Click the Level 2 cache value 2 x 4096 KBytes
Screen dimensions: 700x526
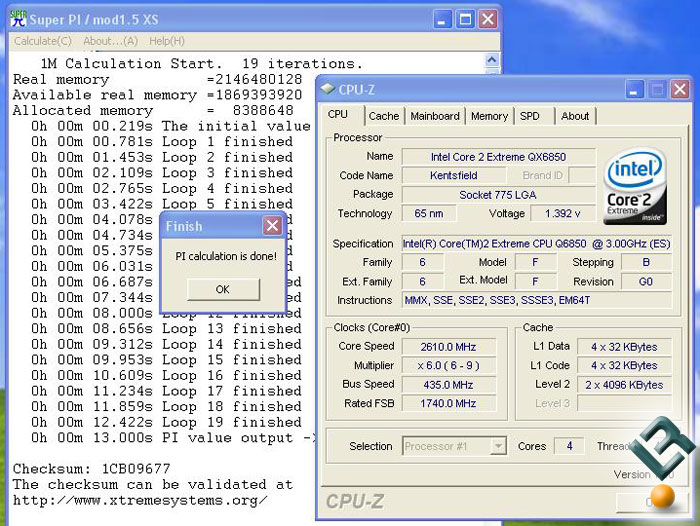coord(624,384)
